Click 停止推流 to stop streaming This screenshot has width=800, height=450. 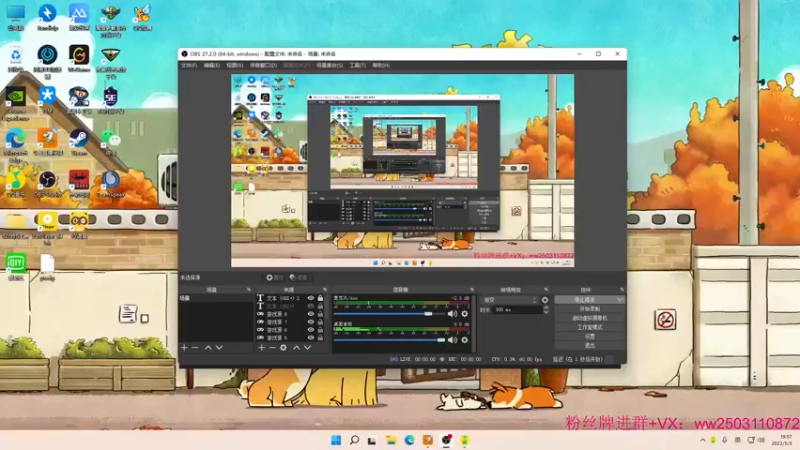tap(585, 299)
